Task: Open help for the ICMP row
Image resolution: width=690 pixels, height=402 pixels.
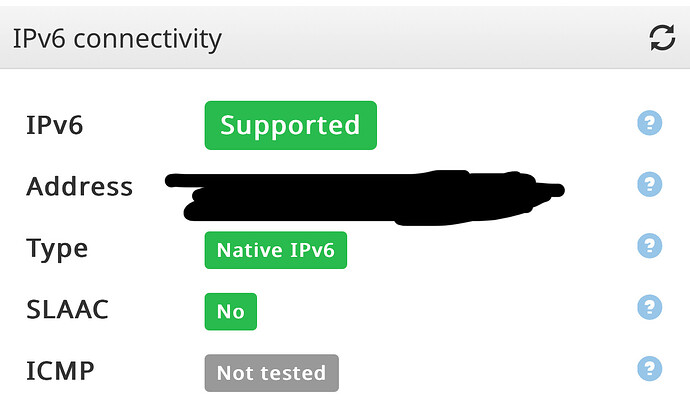Action: click(650, 368)
